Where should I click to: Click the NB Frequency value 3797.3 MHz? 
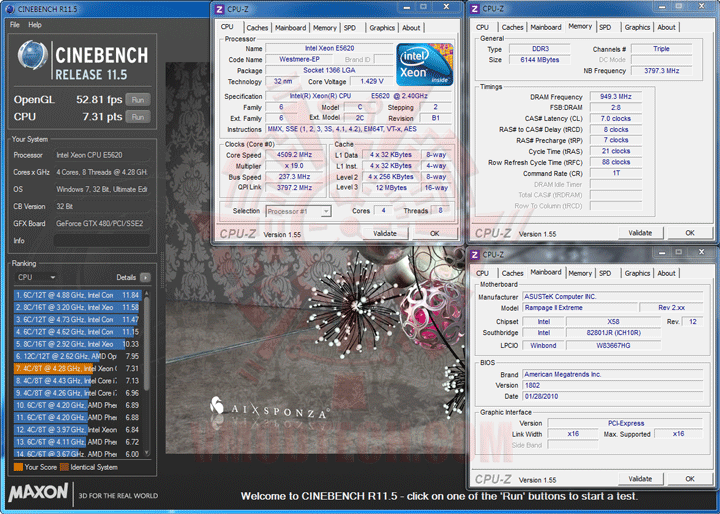[662, 71]
